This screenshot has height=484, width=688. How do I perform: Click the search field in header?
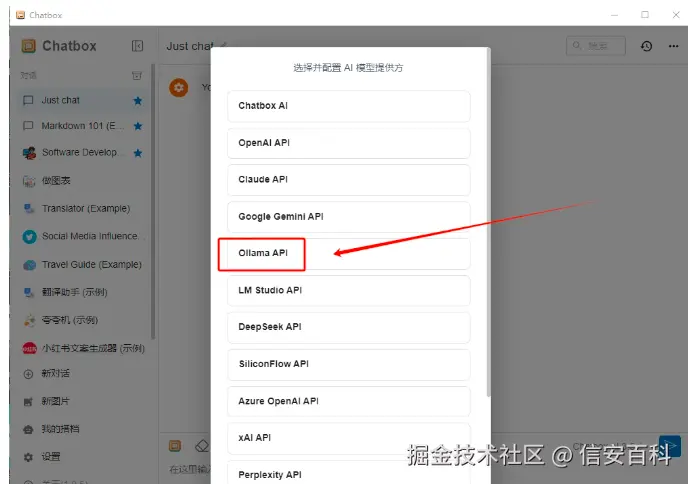pos(596,46)
